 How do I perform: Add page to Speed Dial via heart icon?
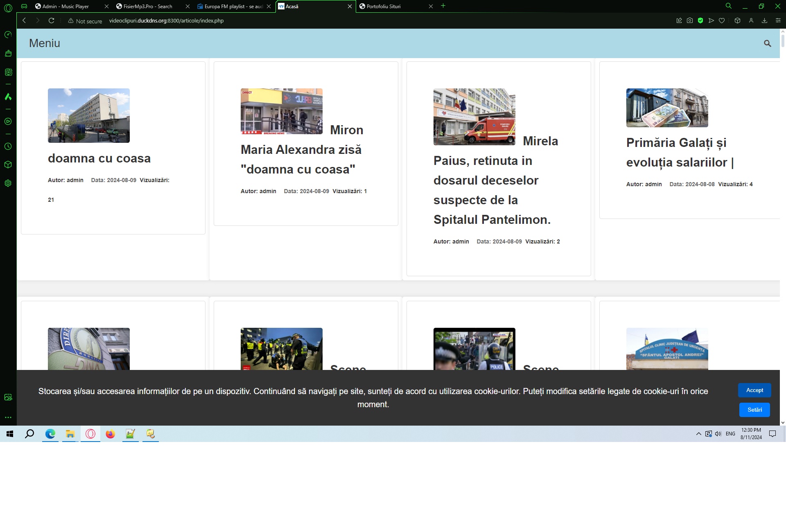tap(722, 20)
